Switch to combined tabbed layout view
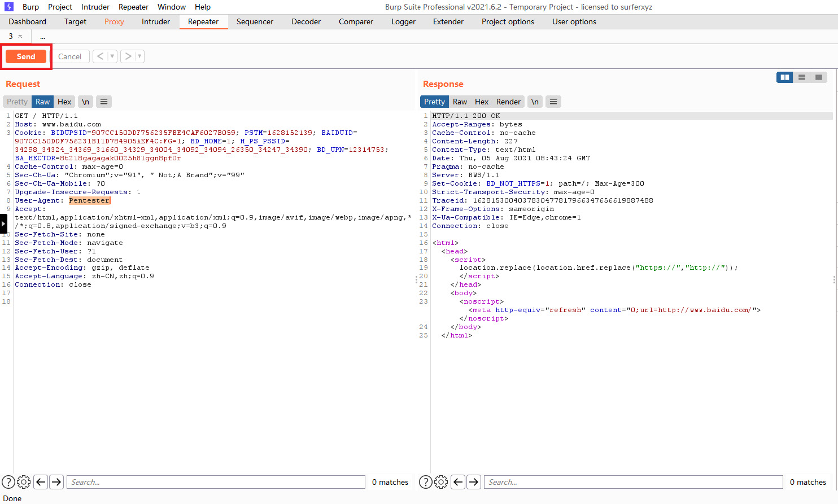Screen dimensions: 838x504 [x=818, y=77]
